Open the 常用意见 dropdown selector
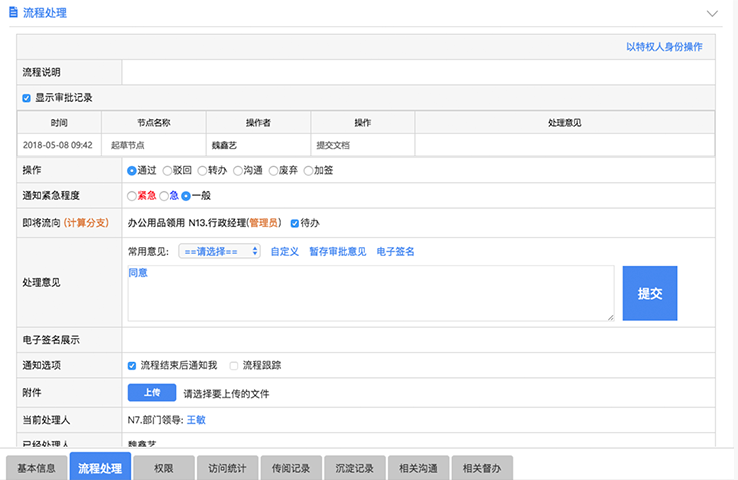 pos(219,251)
